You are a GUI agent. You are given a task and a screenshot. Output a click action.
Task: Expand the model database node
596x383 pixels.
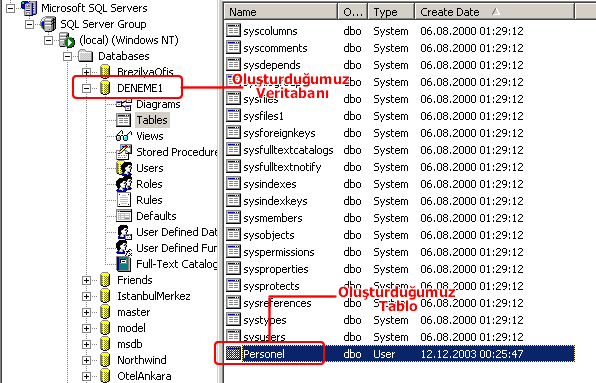(x=86, y=328)
